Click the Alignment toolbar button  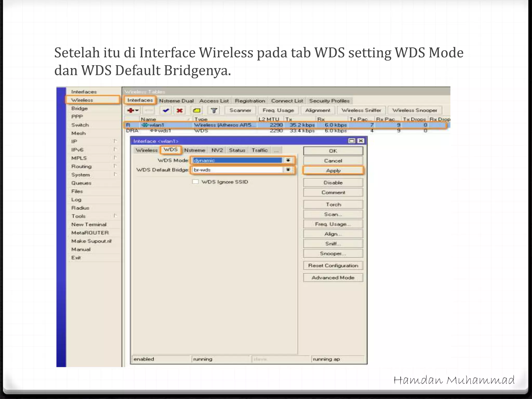point(318,110)
